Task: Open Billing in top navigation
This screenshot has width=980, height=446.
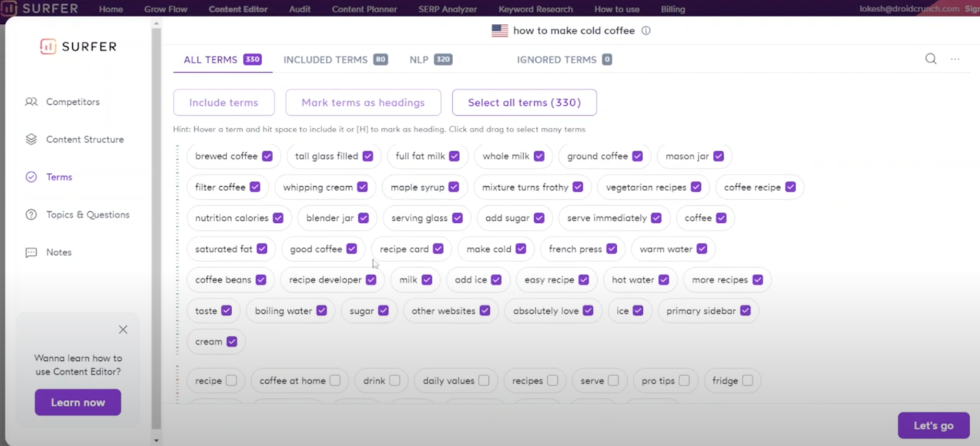Action: (x=673, y=9)
